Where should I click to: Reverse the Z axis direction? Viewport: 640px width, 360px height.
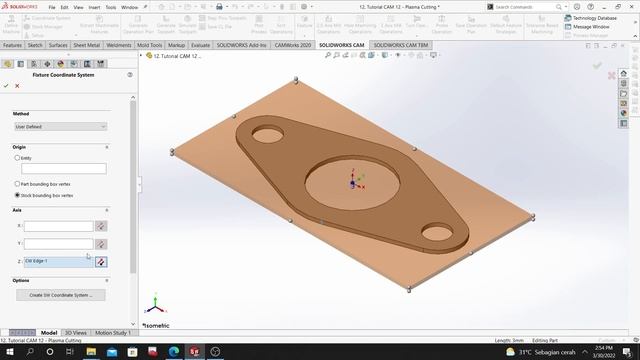point(101,262)
